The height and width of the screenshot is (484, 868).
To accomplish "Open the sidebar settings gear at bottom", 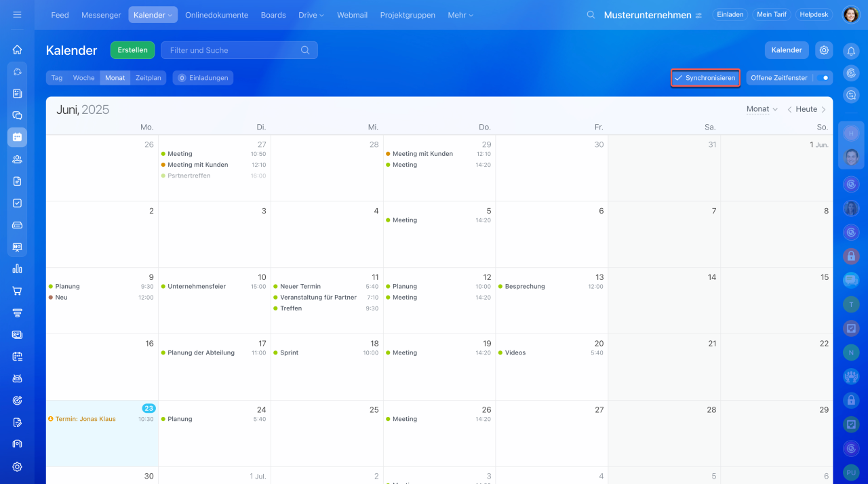I will [x=17, y=466].
